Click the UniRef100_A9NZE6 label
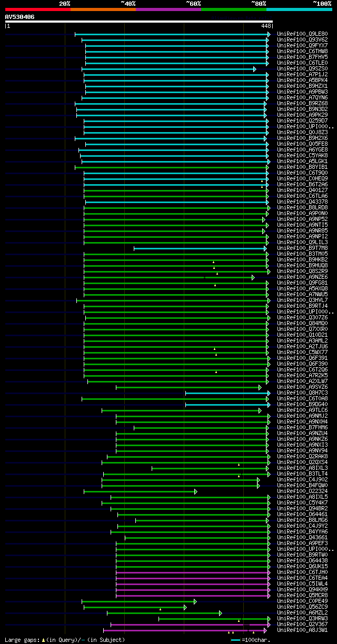Image resolution: width=337 pixels, height=644 pixels. pos(302,277)
